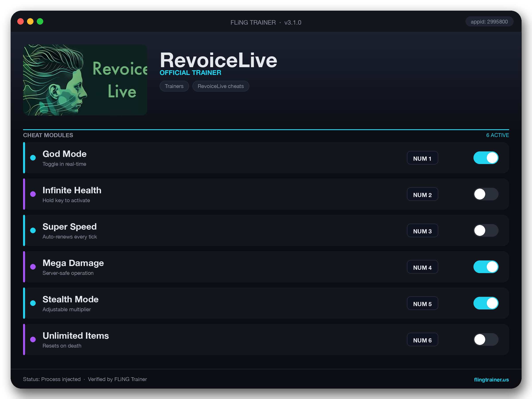
Task: Click the 'Toggle in real-time' description
Action: [64, 164]
